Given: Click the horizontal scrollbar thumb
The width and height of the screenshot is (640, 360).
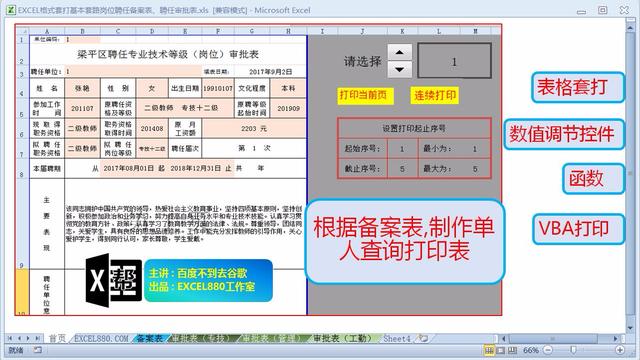Looking at the screenshot, I should point(553,338).
